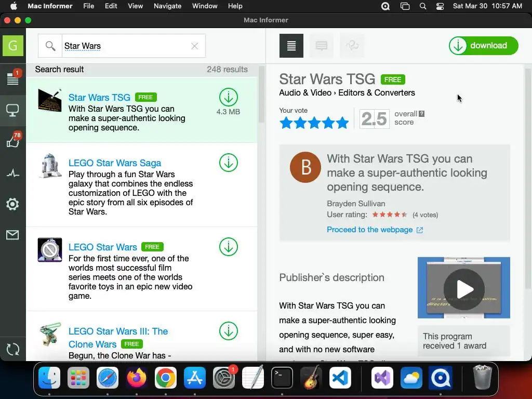This screenshot has width=532, height=399.
Task: Open the settings gear in the sidebar
Action: [x=12, y=204]
